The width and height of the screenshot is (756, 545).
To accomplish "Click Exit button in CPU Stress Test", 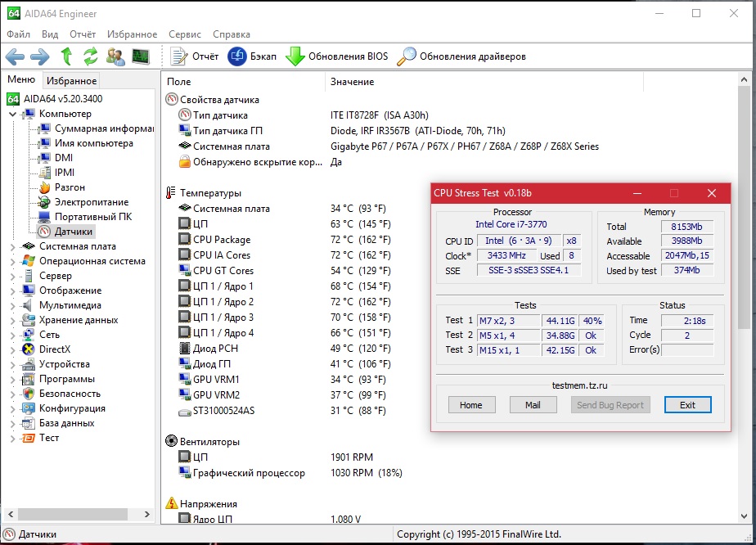I will (x=687, y=405).
